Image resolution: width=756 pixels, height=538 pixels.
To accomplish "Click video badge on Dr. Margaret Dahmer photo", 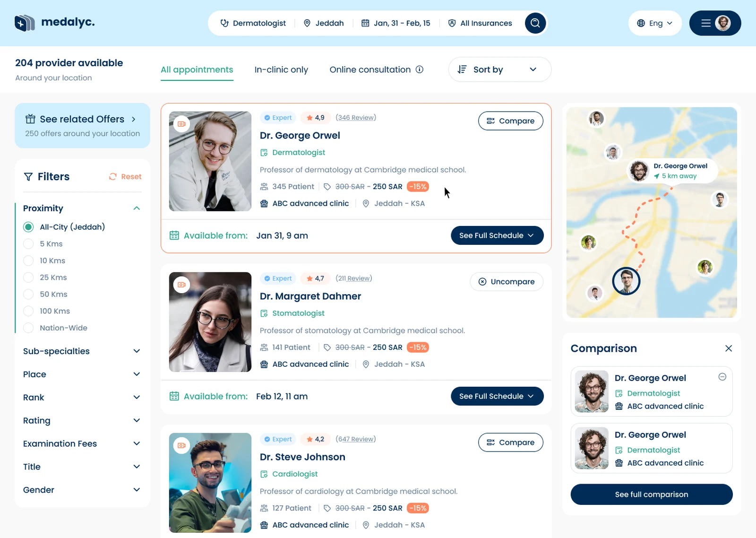I will click(181, 285).
